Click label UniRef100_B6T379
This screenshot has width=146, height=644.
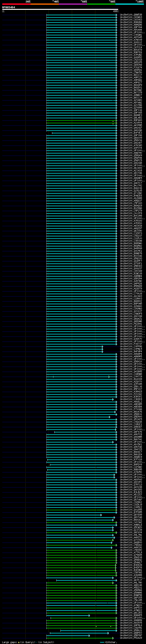tap(131, 93)
